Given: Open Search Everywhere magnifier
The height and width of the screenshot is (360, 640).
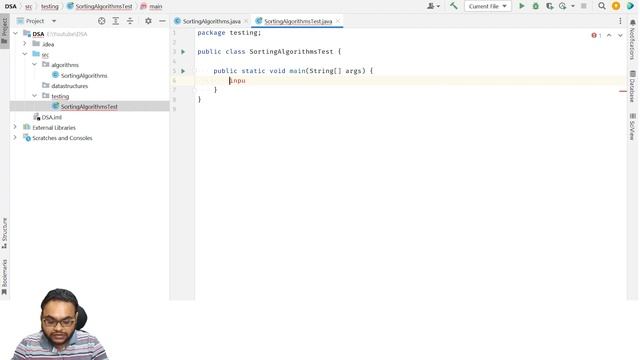Looking at the screenshot, I should (x=602, y=6).
